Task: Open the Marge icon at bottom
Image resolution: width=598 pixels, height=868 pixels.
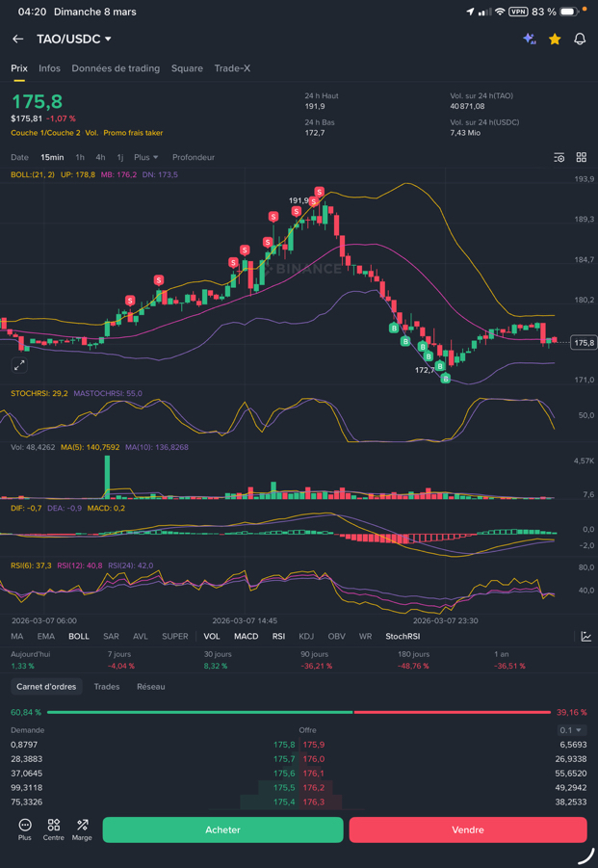Action: (x=82, y=829)
